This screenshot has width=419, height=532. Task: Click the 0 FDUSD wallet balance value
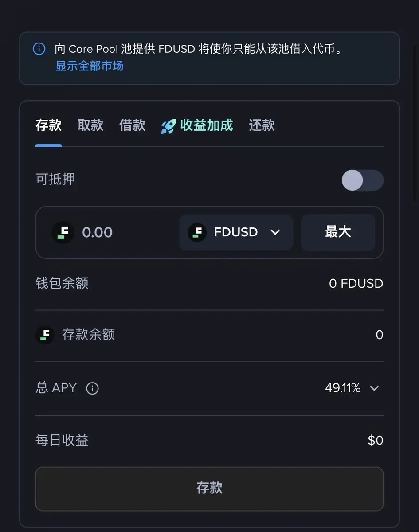[x=356, y=284]
